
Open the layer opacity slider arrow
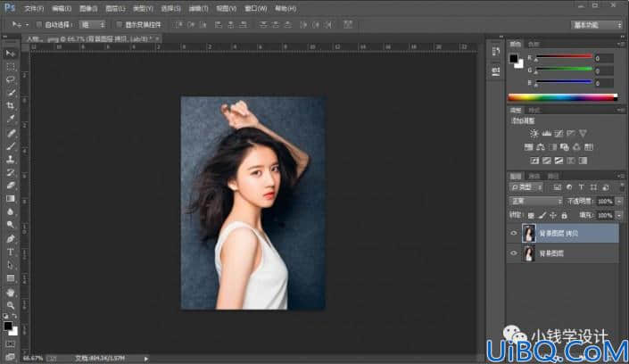coord(619,201)
